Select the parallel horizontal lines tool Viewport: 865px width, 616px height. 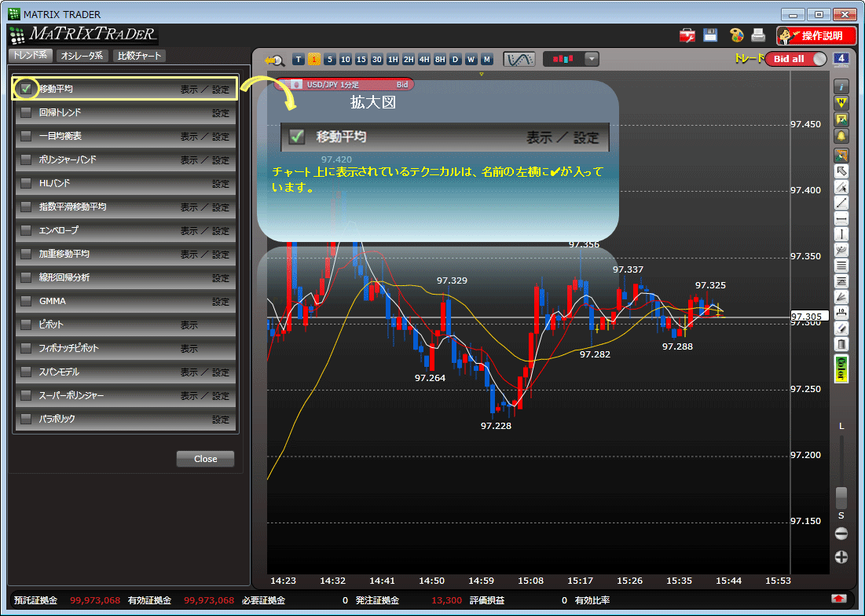841,266
